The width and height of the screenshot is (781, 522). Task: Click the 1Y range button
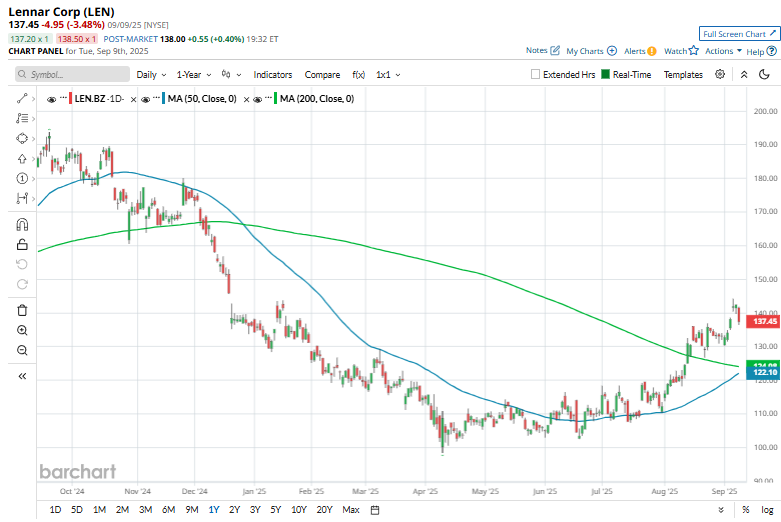(x=214, y=510)
